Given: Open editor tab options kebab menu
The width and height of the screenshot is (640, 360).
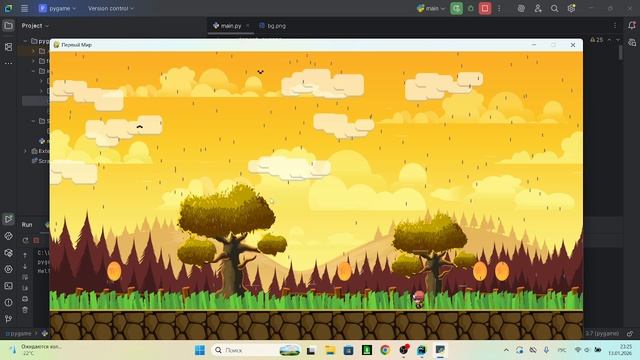Looking at the screenshot, I should click(x=615, y=26).
